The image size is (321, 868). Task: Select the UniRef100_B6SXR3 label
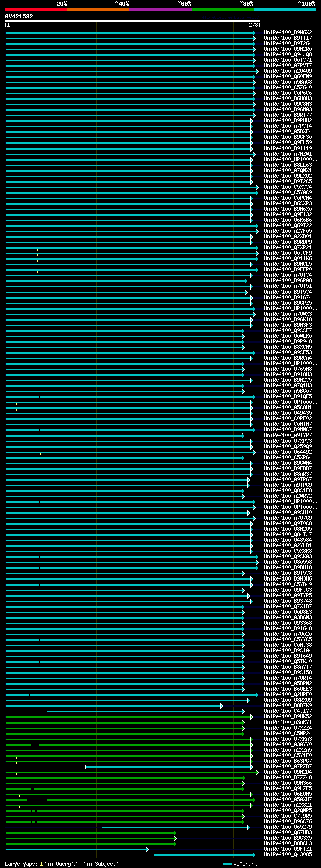coord(288,203)
